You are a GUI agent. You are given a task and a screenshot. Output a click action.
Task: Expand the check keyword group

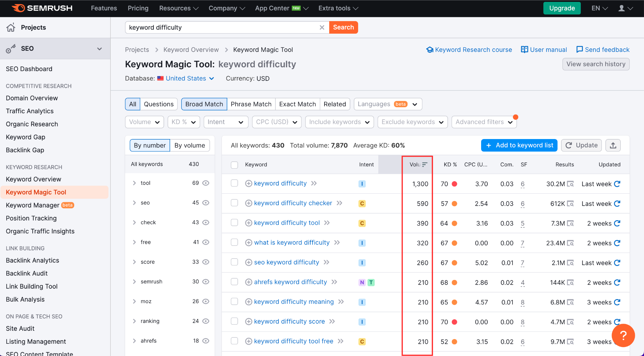coord(134,222)
